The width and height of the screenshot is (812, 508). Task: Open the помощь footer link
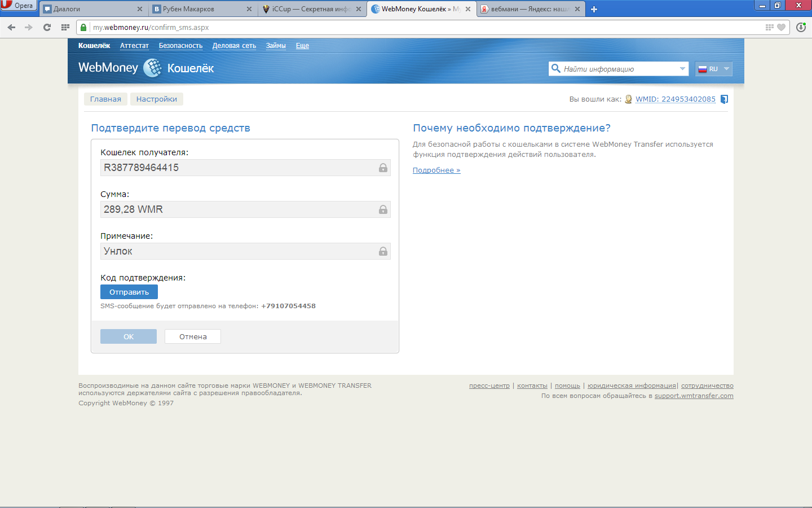pos(567,386)
